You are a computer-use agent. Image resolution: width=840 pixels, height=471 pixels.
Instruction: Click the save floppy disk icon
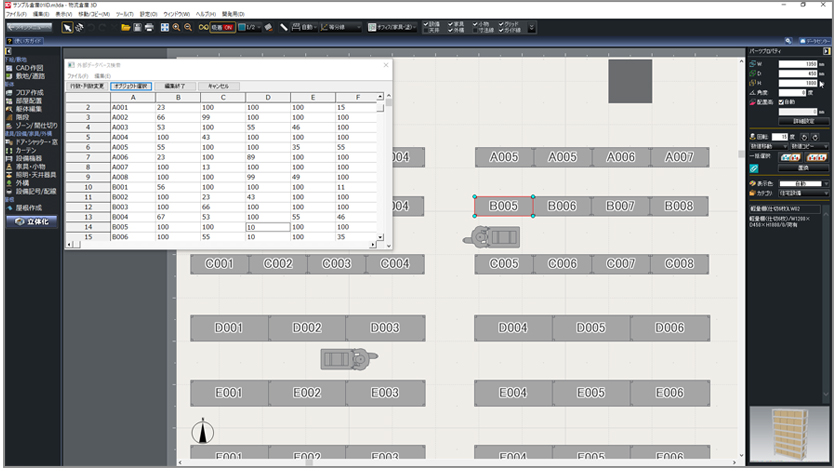click(137, 27)
